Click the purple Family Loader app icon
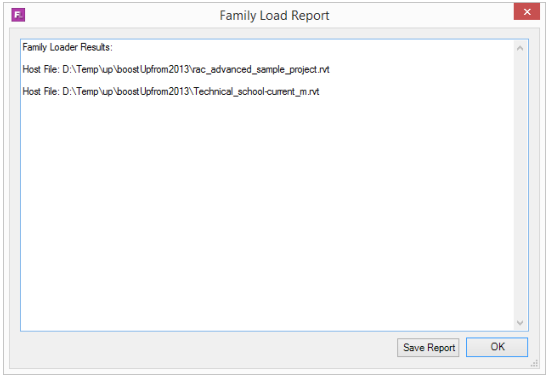The width and height of the screenshot is (549, 378). [18, 15]
